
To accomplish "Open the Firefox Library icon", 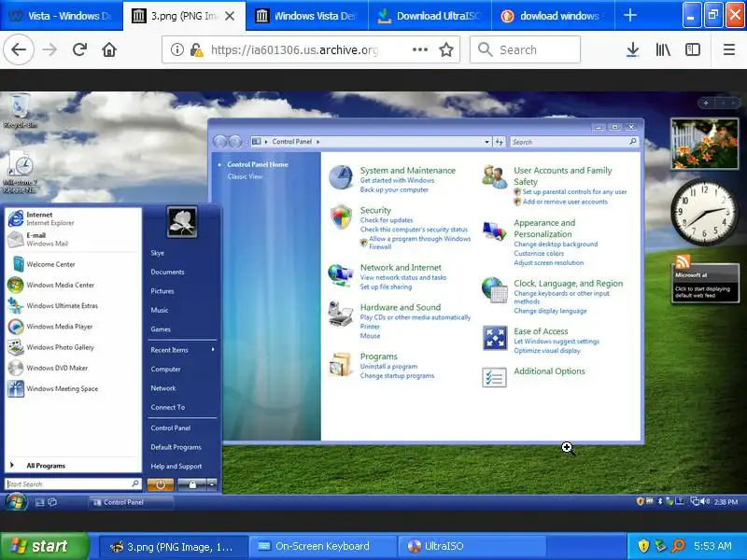I will point(663,49).
